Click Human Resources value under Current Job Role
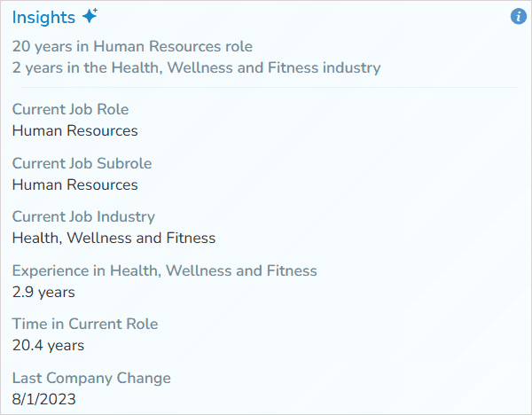The width and height of the screenshot is (532, 415). coord(75,131)
